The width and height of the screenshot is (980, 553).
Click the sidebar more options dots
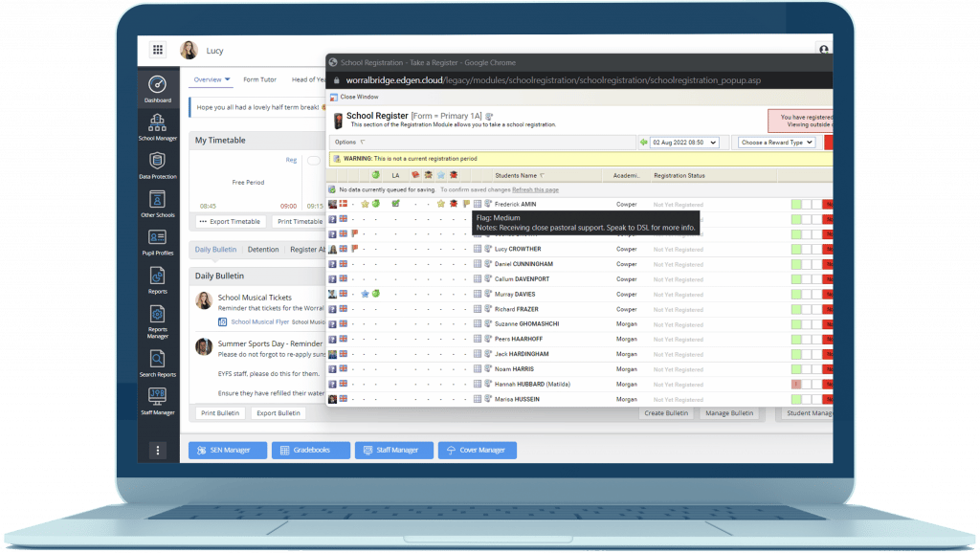point(158,450)
